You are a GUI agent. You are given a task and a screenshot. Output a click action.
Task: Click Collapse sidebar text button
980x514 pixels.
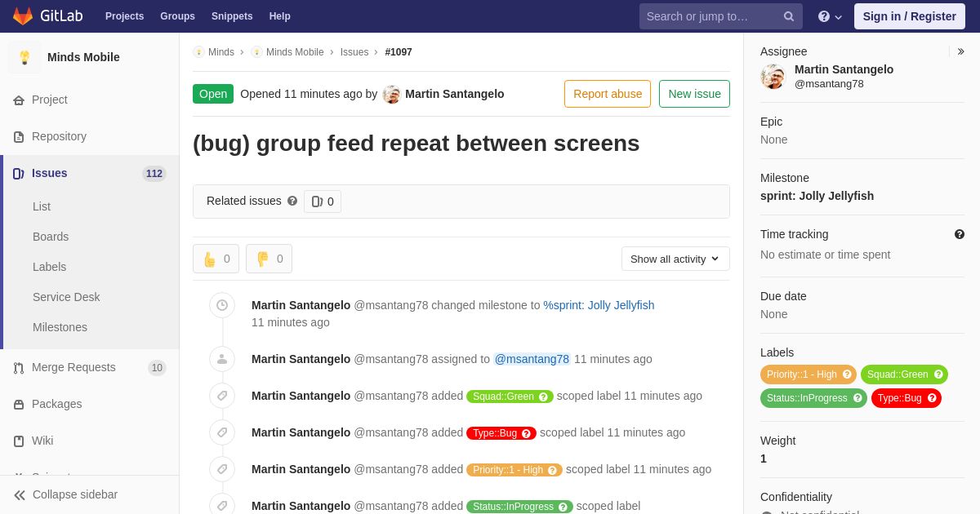tap(75, 494)
